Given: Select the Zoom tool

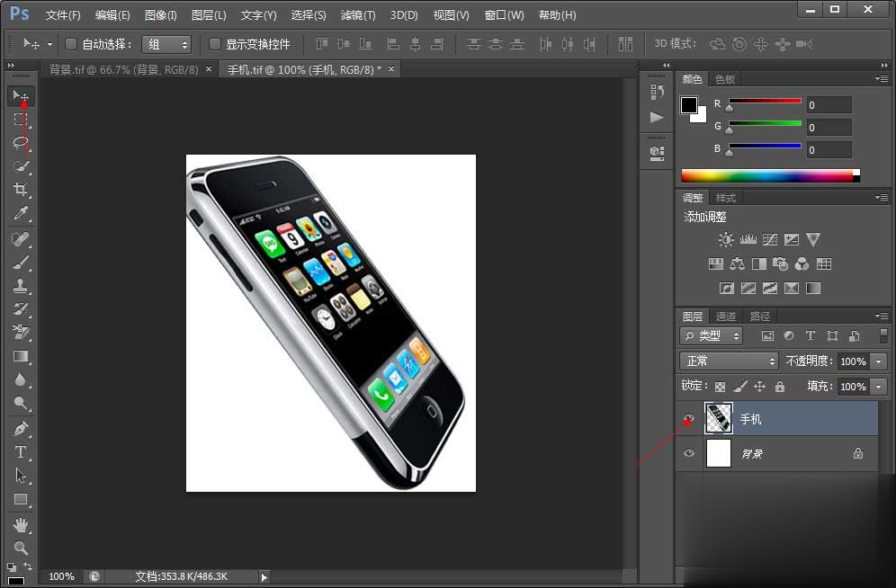Looking at the screenshot, I should [x=21, y=548].
